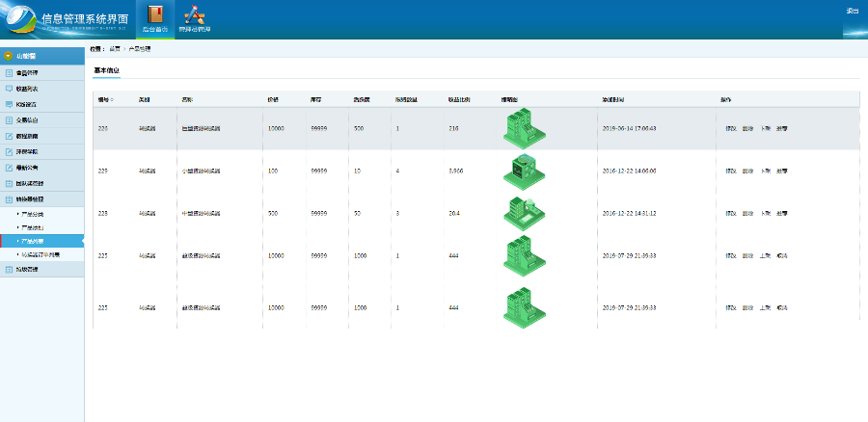This screenshot has height=422, width=868.
Task: Click the icon beside 会员管理 in sidebar
Action: 9,72
